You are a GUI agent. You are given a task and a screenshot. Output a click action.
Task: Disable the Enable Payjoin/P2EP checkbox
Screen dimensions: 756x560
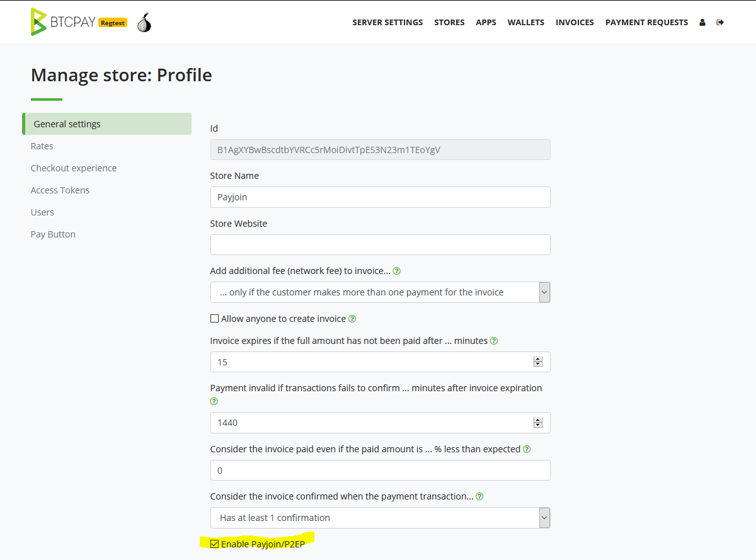[215, 544]
